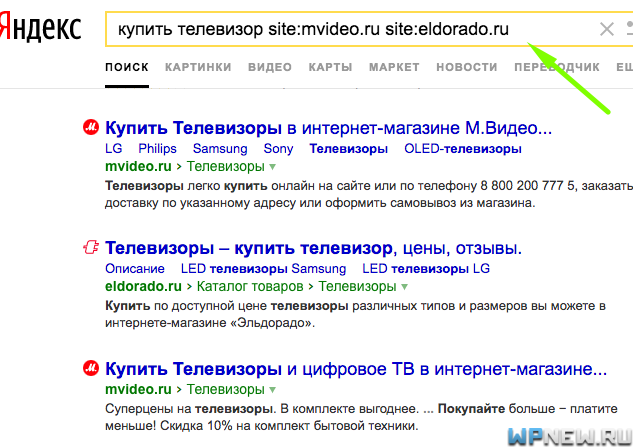The height and width of the screenshot is (447, 633).
Task: Switch to the Видео tab
Action: (x=270, y=67)
